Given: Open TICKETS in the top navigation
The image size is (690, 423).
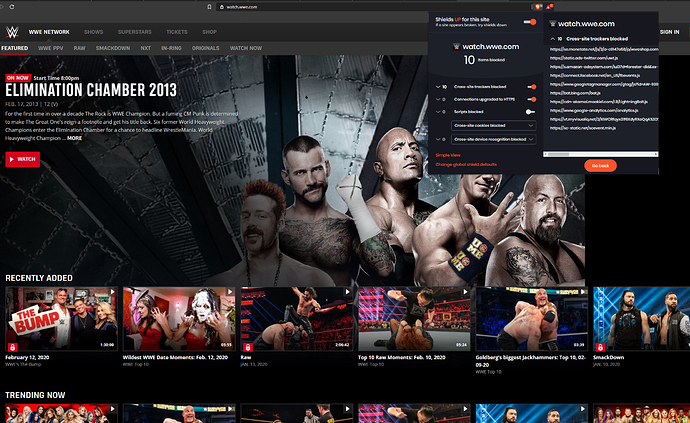Looking at the screenshot, I should (177, 32).
